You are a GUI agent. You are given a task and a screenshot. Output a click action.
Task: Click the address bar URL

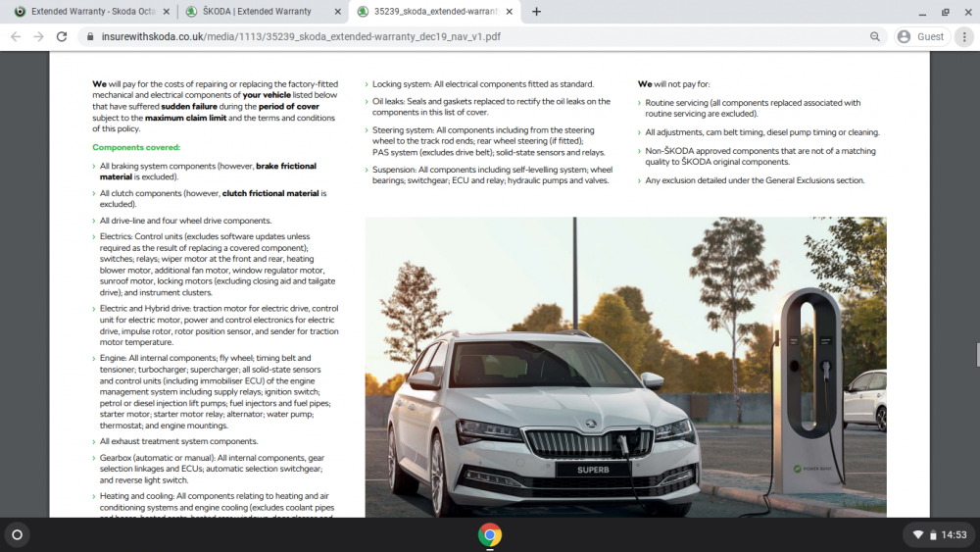tap(301, 37)
